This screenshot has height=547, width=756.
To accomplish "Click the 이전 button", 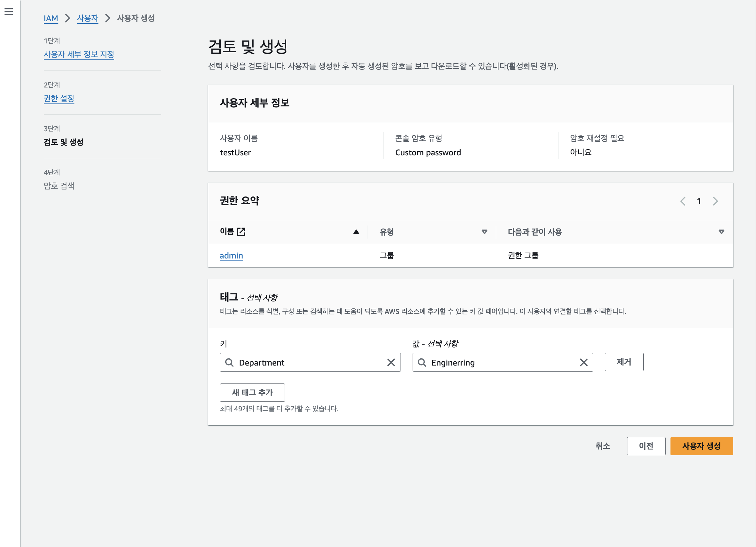I will pyautogui.click(x=646, y=446).
